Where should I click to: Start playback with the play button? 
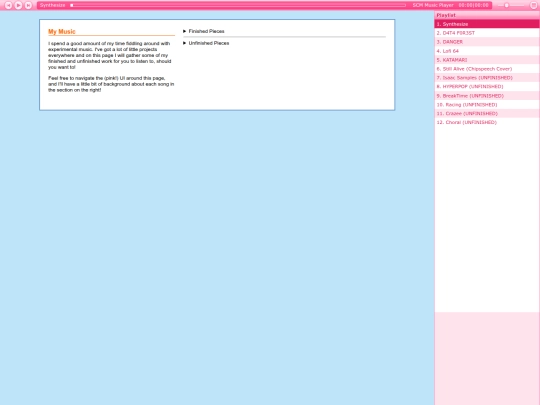pyautogui.click(x=18, y=5)
